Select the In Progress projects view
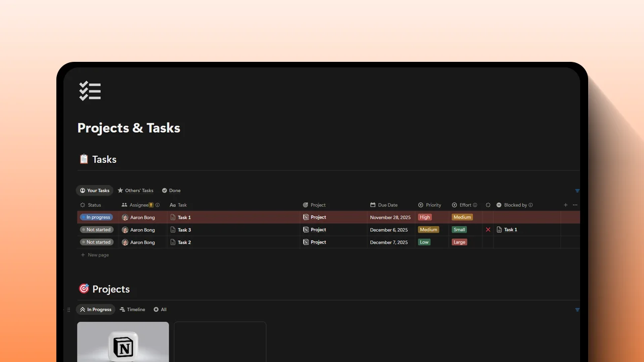 96,310
